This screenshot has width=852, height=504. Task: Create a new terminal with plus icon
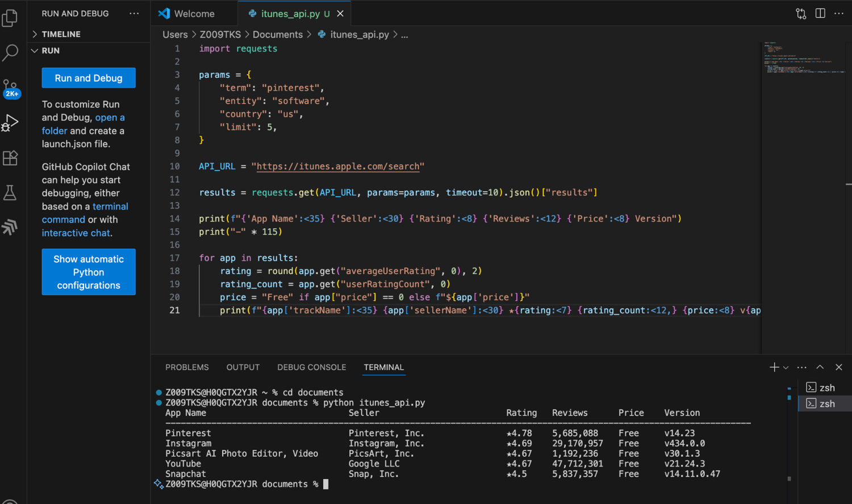(774, 367)
